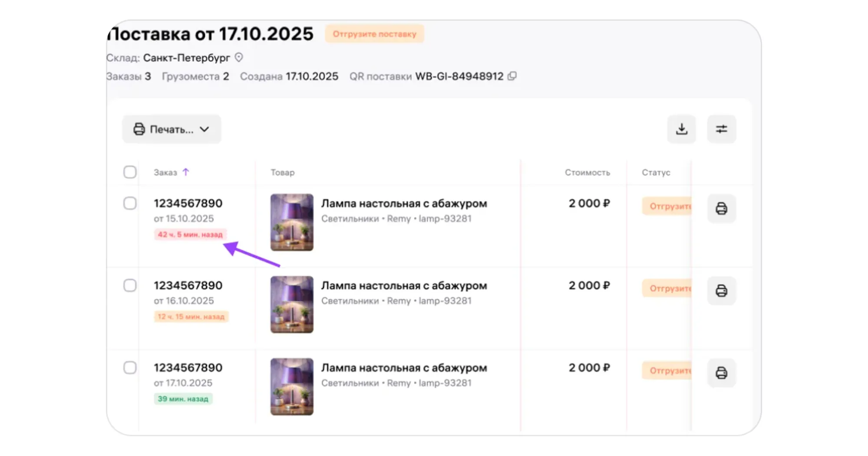
Task: Tick the checkbox for order from 17.10.2025
Action: tap(130, 367)
